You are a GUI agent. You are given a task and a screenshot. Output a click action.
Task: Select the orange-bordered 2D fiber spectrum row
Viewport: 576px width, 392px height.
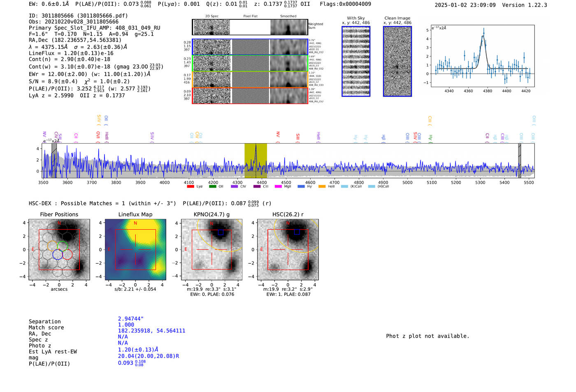point(250,79)
